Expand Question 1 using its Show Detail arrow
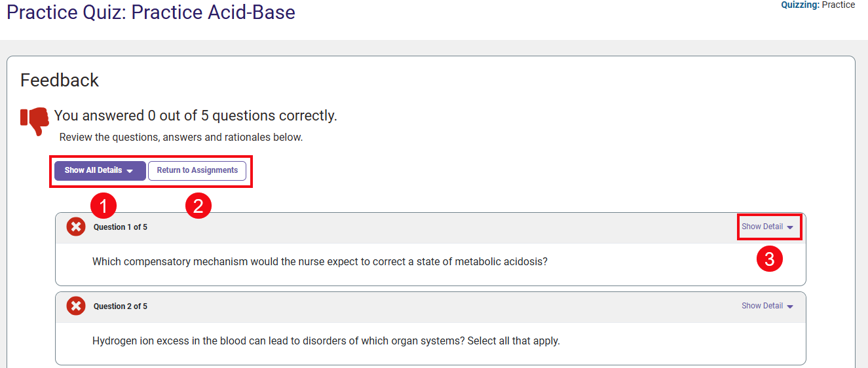 [x=790, y=227]
